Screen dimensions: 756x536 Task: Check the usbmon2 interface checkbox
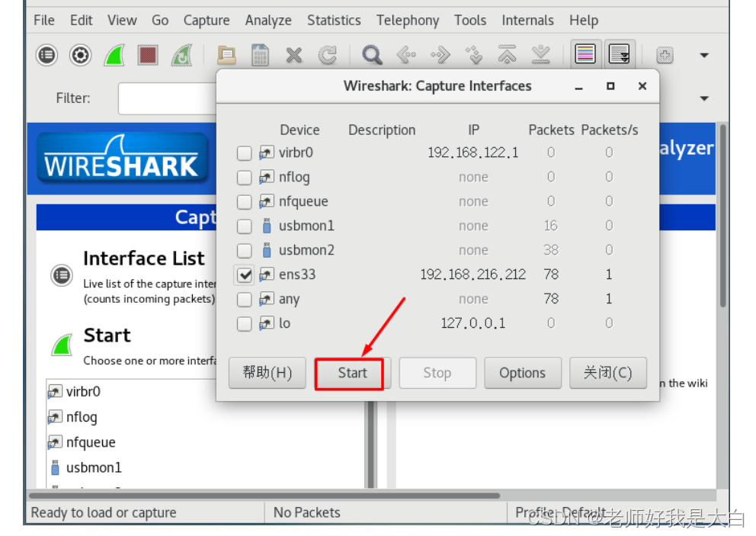coord(244,250)
